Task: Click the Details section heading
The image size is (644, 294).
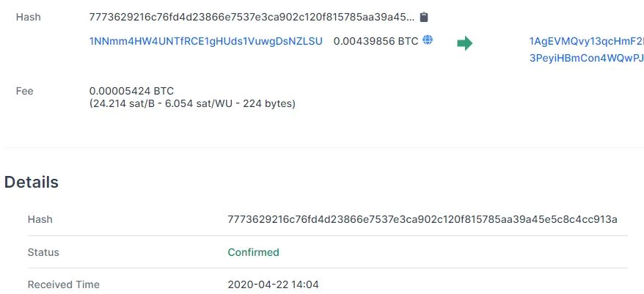Action: 32,183
